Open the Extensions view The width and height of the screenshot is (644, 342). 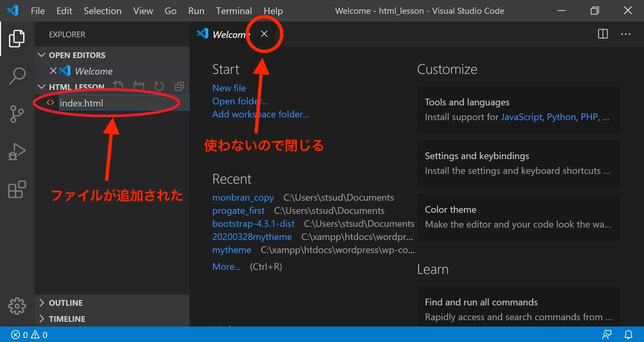[17, 190]
